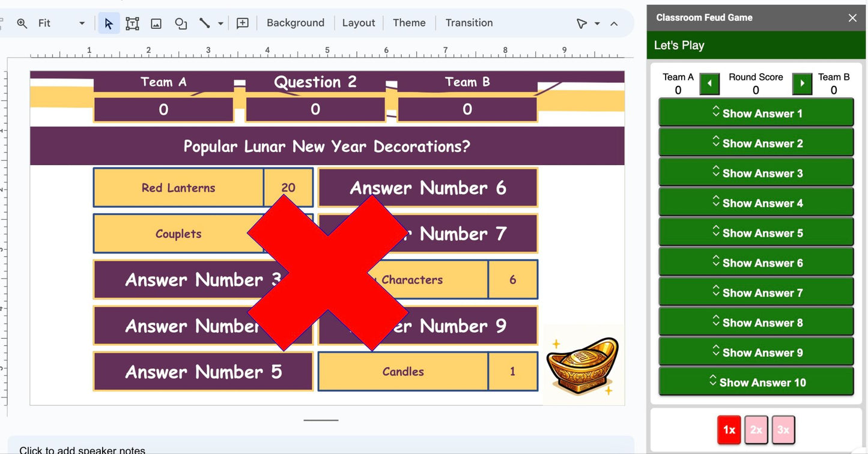Open the Theme menu
The width and height of the screenshot is (868, 454).
pyautogui.click(x=409, y=23)
